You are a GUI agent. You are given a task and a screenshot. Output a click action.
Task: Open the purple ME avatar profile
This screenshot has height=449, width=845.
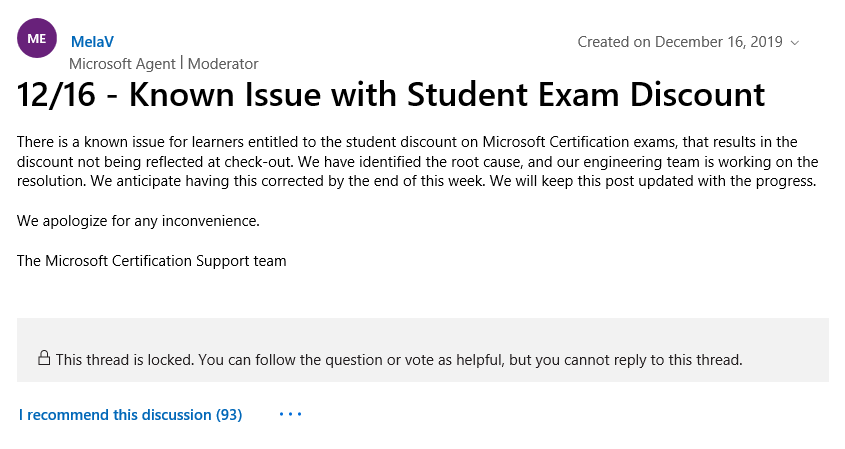(37, 38)
